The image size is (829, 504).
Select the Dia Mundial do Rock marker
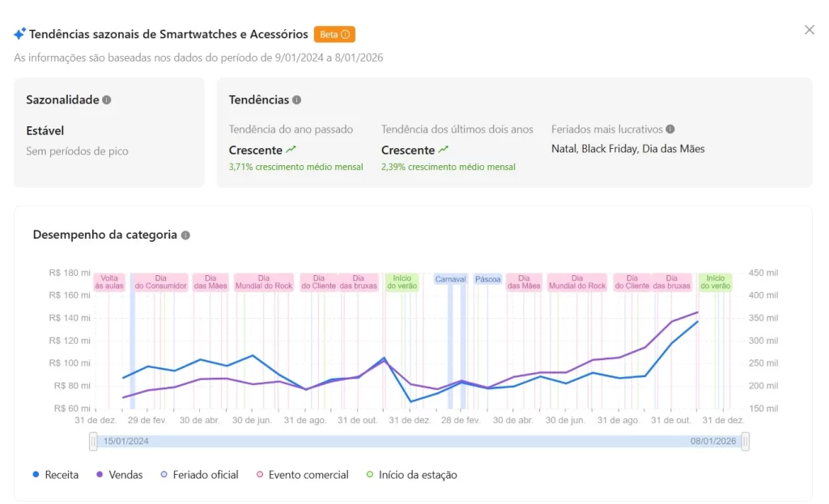pyautogui.click(x=263, y=282)
